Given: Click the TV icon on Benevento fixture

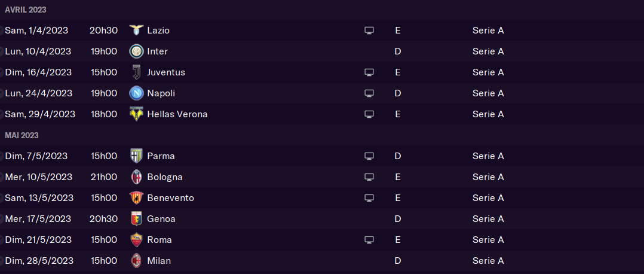Looking at the screenshot, I should click(369, 198).
